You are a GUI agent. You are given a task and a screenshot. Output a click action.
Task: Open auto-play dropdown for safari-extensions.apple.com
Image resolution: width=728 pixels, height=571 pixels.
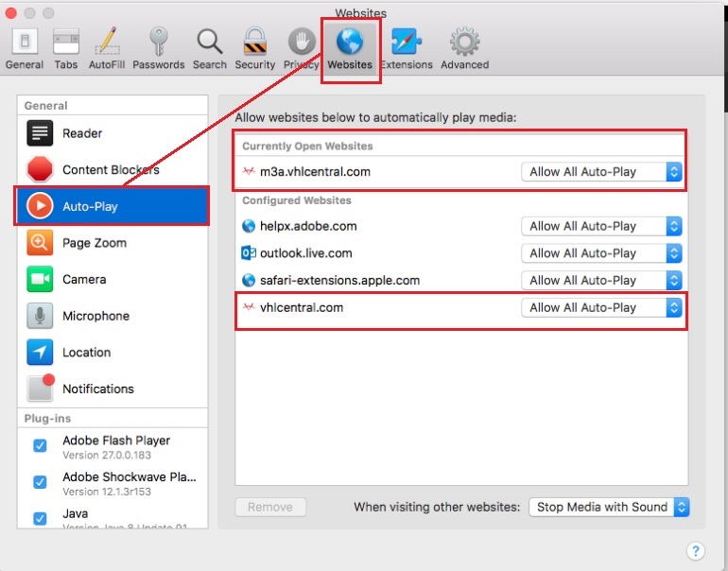[601, 280]
